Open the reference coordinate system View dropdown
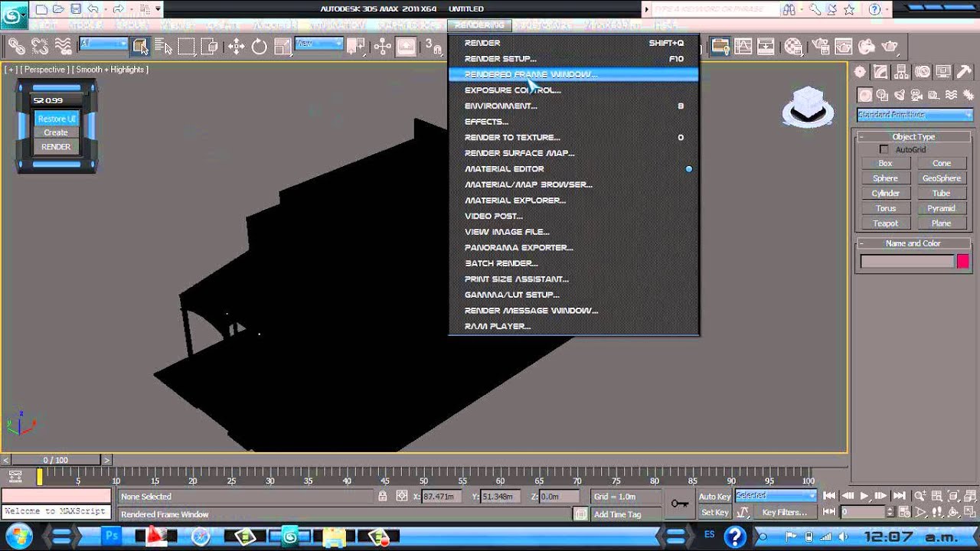980x551 pixels. [x=318, y=44]
